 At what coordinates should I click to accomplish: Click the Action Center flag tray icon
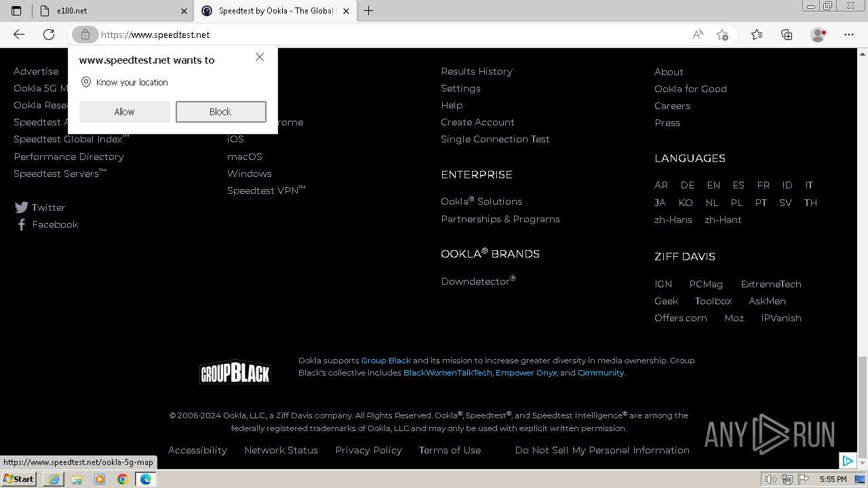click(804, 479)
